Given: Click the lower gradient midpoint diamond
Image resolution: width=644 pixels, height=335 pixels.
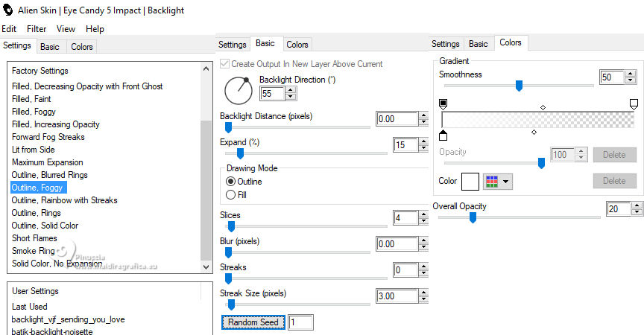Looking at the screenshot, I should tap(534, 133).
